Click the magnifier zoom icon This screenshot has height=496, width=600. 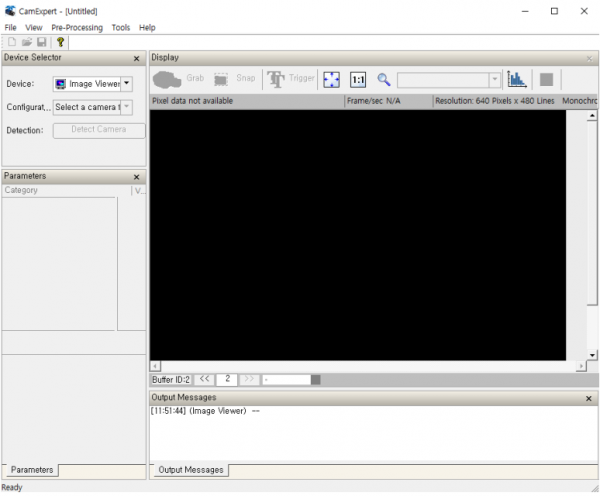[384, 80]
